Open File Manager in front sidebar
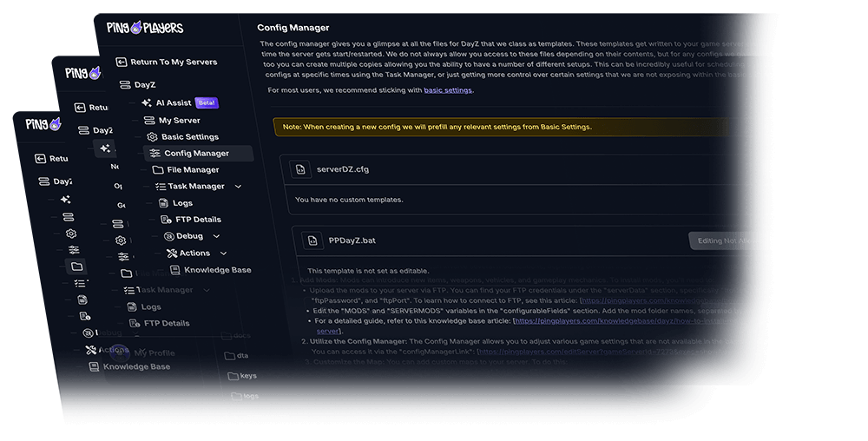 (193, 170)
